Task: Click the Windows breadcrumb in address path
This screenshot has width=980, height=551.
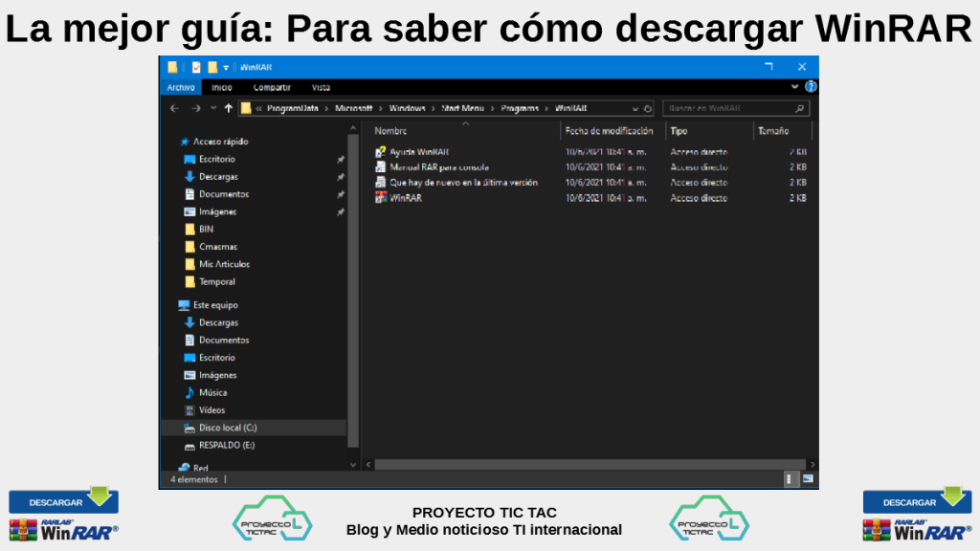Action: point(407,108)
